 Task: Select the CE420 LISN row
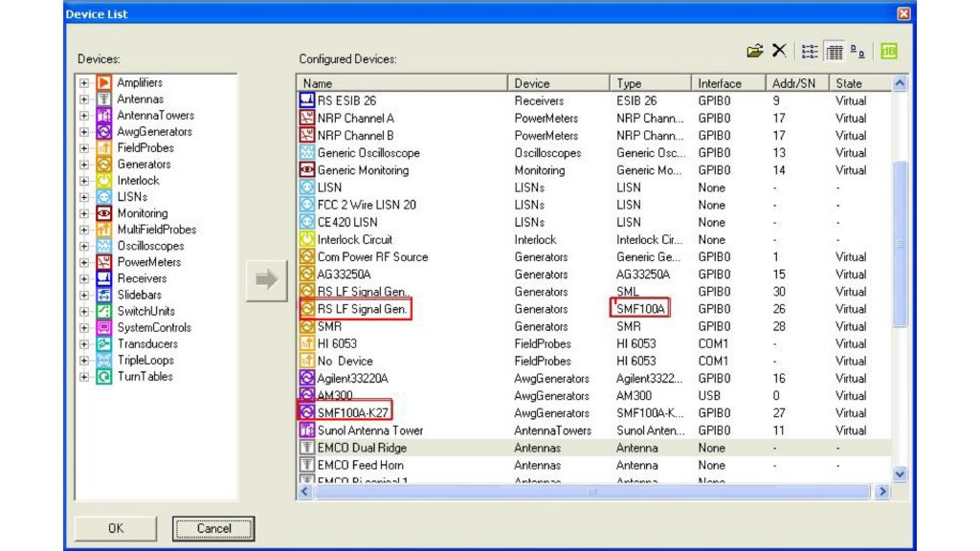[594, 222]
